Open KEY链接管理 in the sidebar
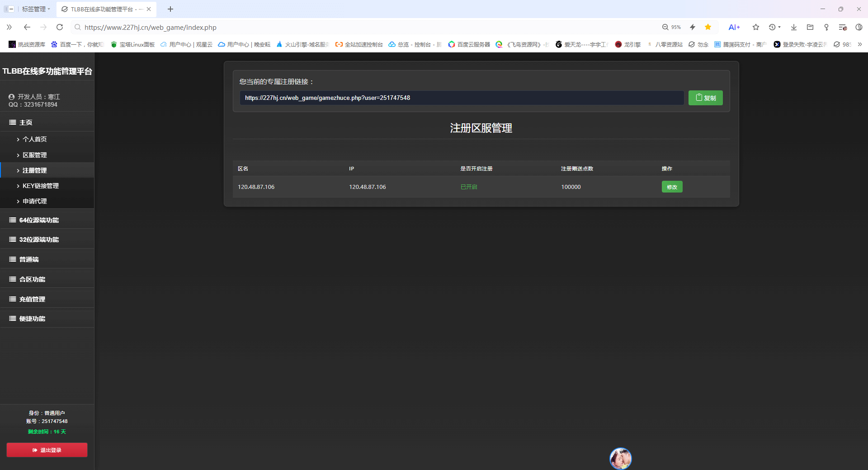This screenshot has width=868, height=470. (x=41, y=186)
